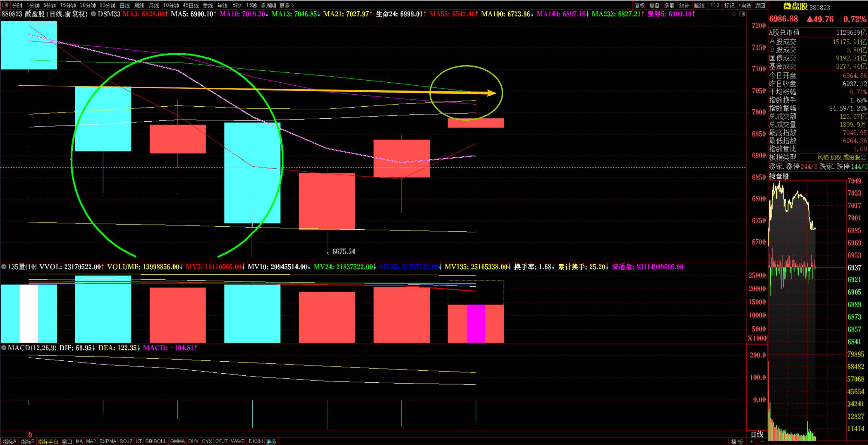
Task: Select the 60分钟 timeframe
Action: [107, 5]
